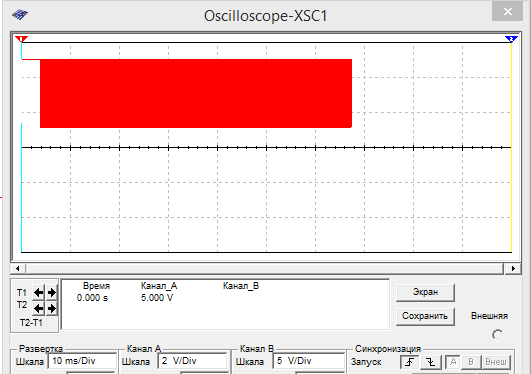Click the horizontal scrollbar left arrow

point(18,269)
